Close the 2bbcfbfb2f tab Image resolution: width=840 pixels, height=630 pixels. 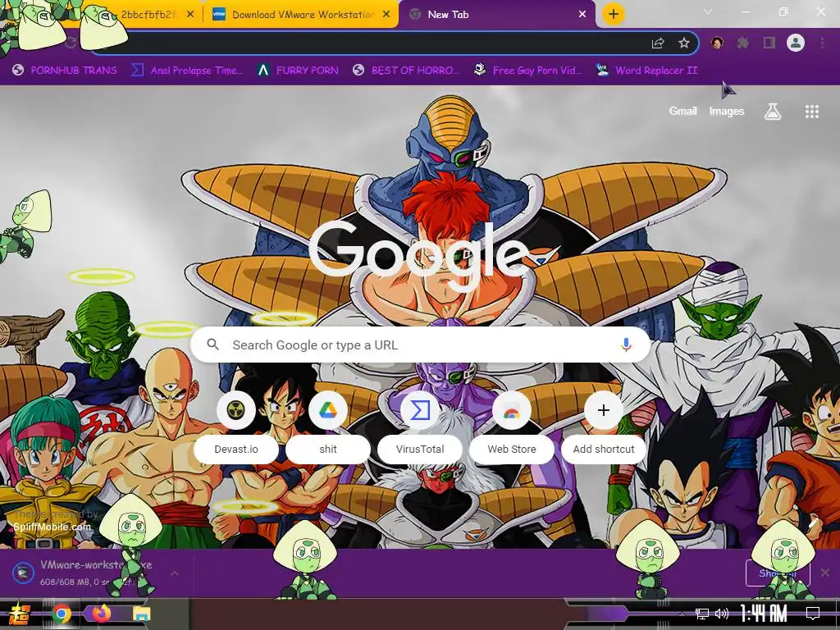(x=190, y=15)
